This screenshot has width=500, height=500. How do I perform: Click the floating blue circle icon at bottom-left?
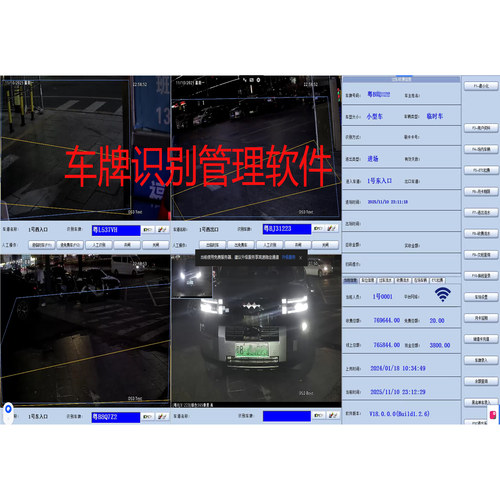pos(8,409)
